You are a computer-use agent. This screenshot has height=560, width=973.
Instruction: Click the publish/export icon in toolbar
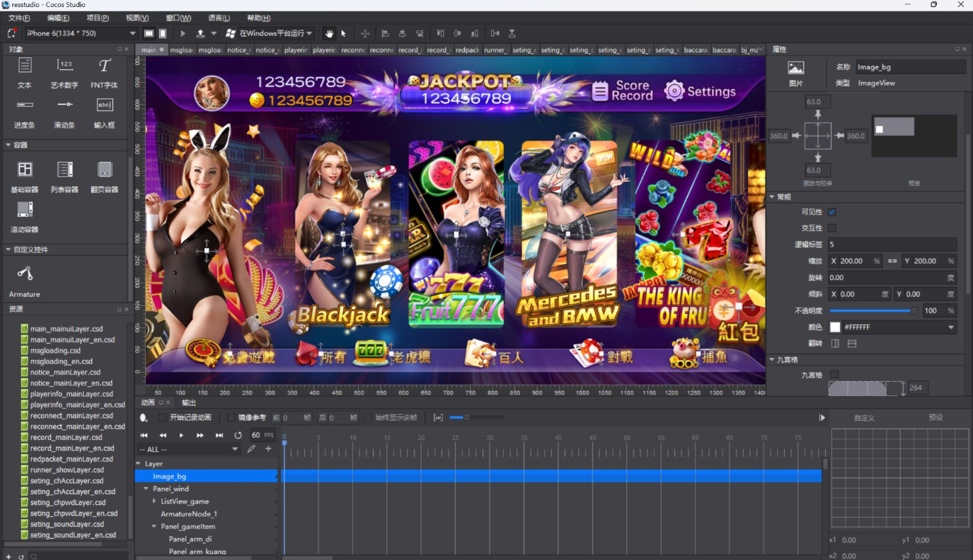[x=201, y=33]
